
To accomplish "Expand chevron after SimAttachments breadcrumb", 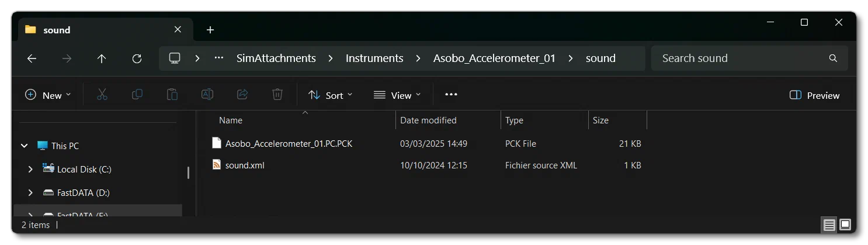I will (x=331, y=58).
